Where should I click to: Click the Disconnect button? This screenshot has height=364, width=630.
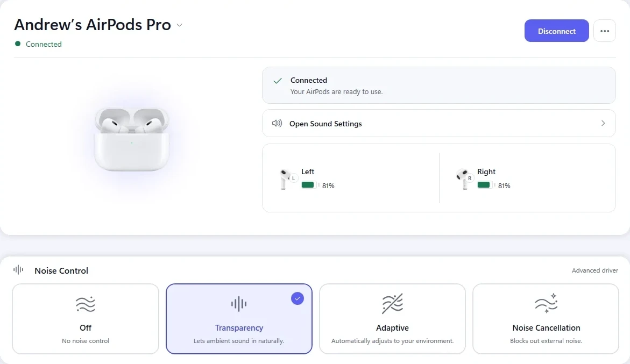(556, 31)
